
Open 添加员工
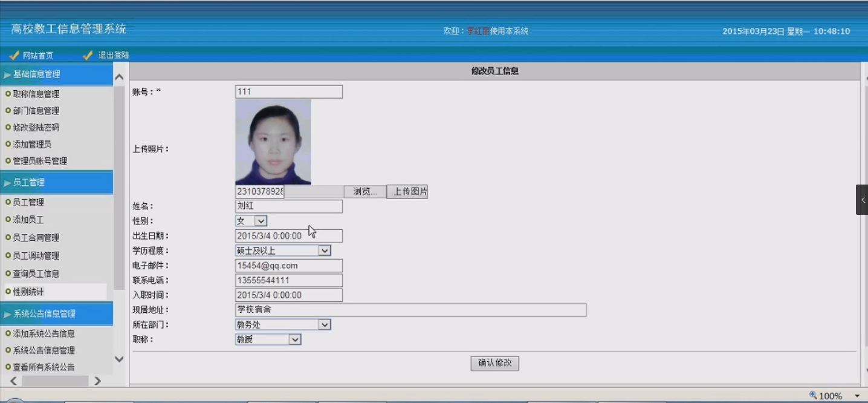tap(28, 220)
